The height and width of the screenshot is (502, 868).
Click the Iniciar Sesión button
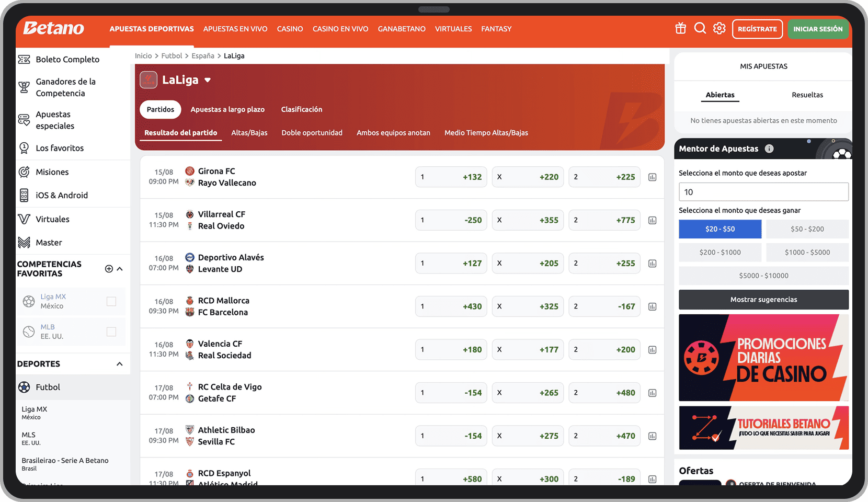[x=818, y=29]
